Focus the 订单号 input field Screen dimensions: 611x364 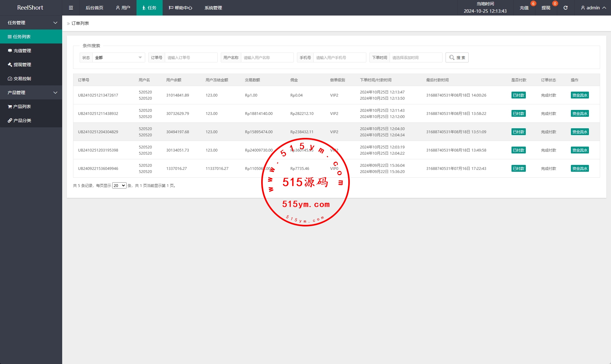(191, 57)
